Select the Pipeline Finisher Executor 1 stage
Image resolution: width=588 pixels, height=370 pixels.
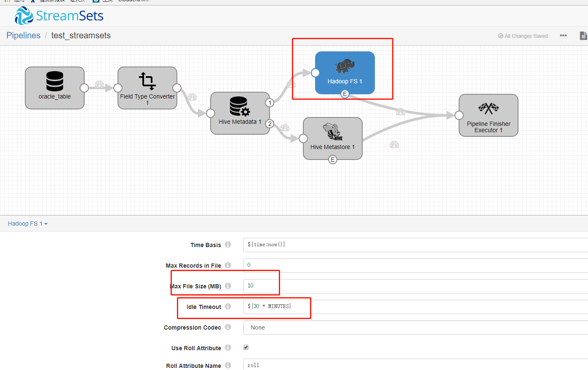489,115
